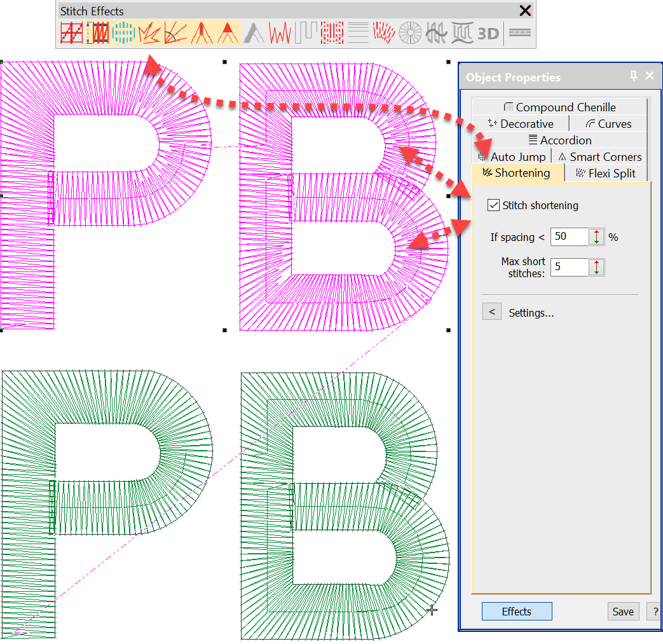
Task: Click the Save button
Action: tap(623, 611)
